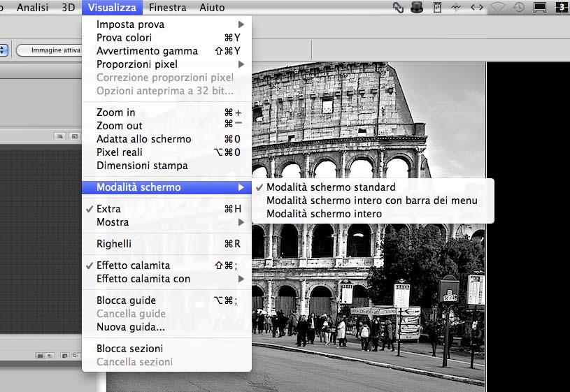
Task: Open the Analisi menu
Action: point(32,7)
